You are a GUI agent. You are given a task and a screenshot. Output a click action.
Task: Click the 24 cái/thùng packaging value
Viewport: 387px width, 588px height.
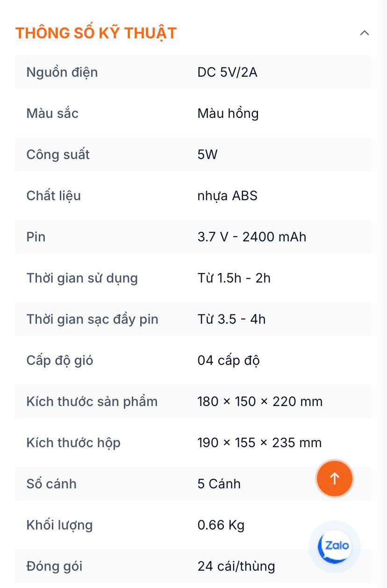click(236, 566)
